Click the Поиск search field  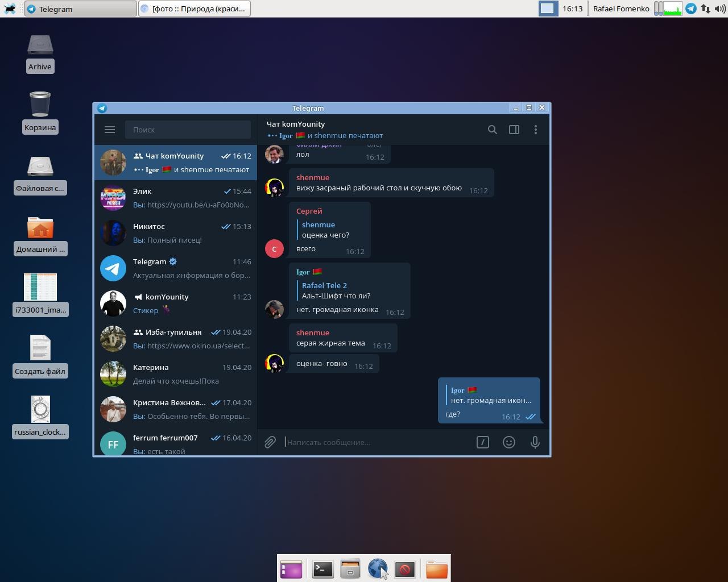click(x=188, y=130)
